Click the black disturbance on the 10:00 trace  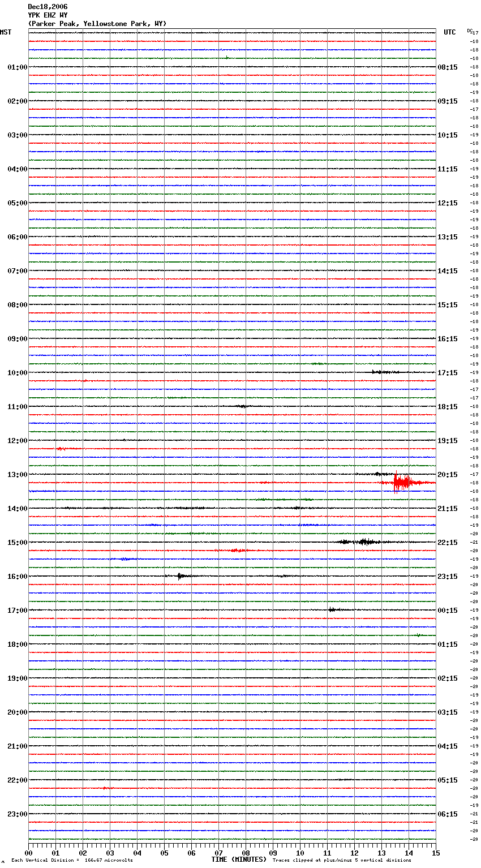(x=385, y=372)
